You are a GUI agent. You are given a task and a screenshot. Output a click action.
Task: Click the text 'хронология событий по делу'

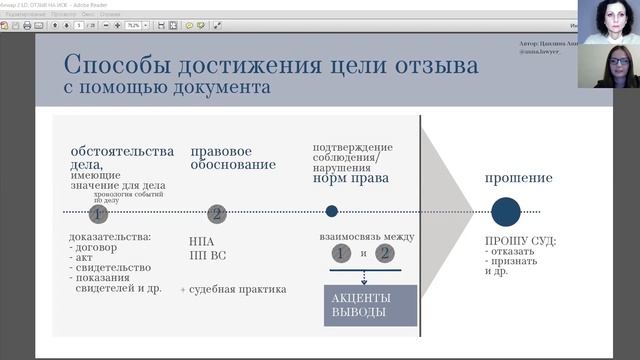129,197
